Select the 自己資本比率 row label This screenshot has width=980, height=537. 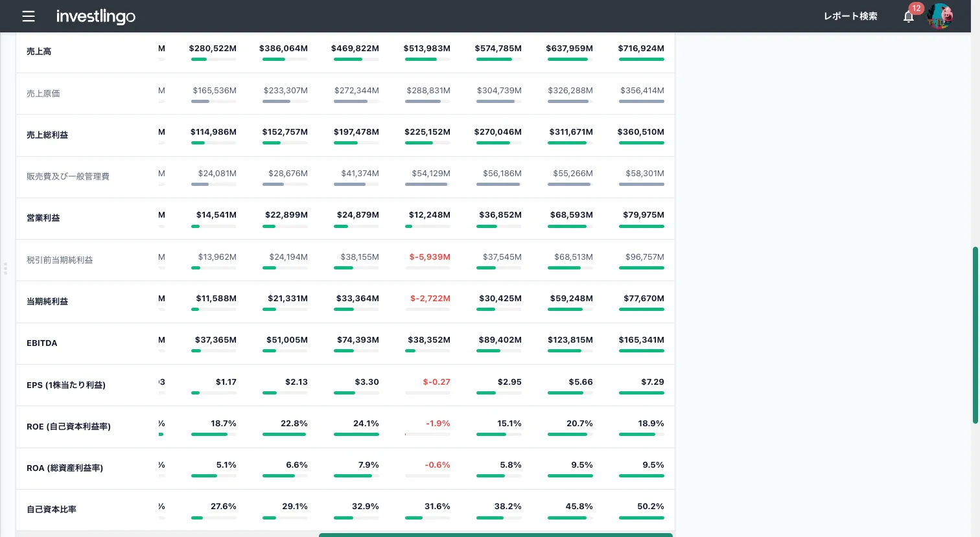(x=52, y=509)
